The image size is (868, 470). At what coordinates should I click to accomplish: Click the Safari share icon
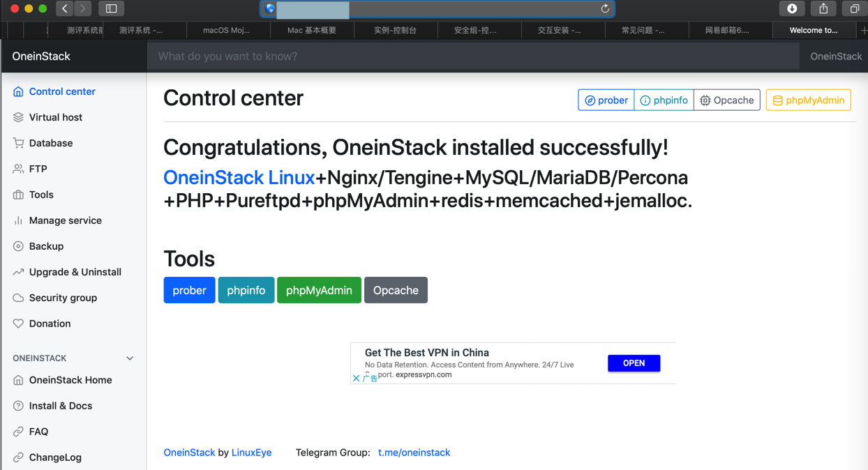click(x=823, y=8)
